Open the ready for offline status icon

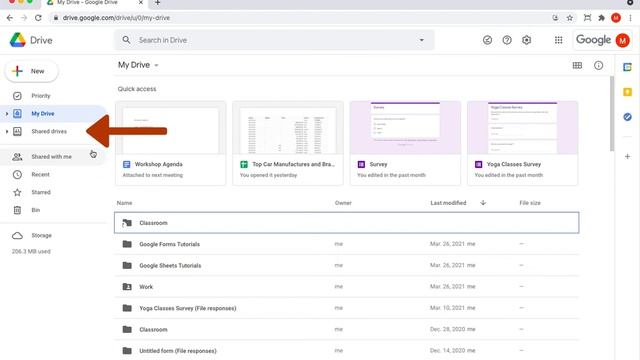487,40
